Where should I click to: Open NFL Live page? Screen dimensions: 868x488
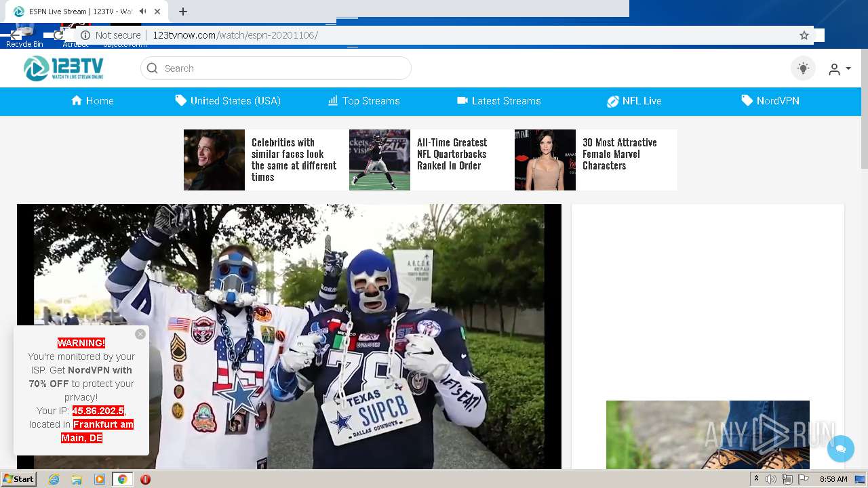tap(634, 101)
